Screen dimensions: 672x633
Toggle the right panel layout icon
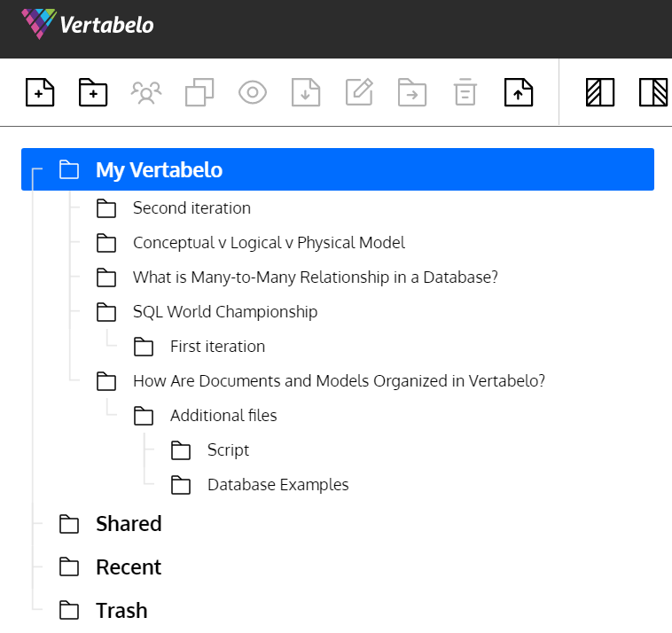[653, 92]
